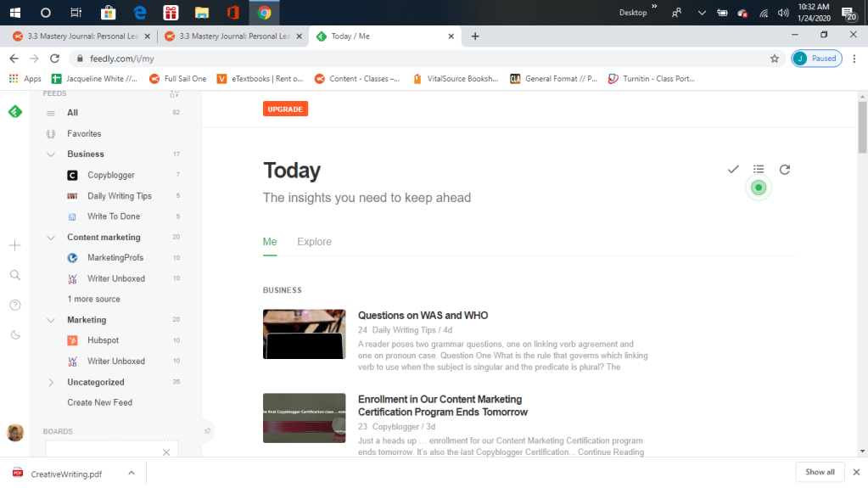This screenshot has height=488, width=868.
Task: Collapse the Business feed category
Action: coord(51,154)
